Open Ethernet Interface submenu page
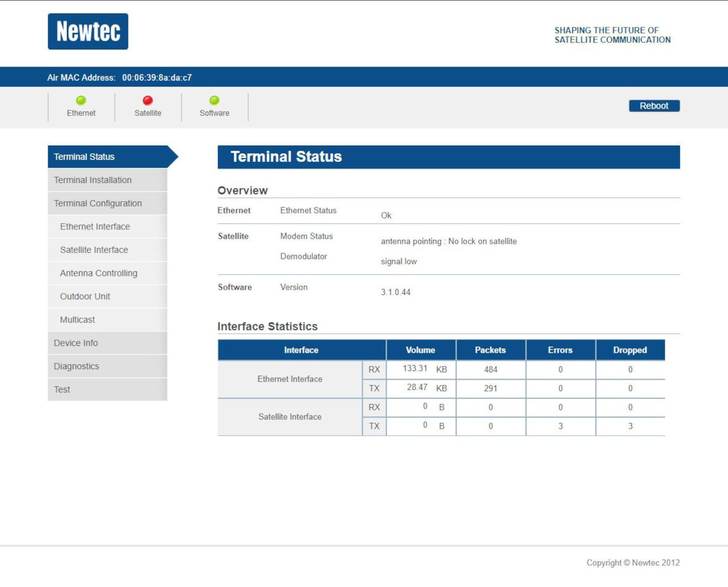Image resolution: width=728 pixels, height=587 pixels. click(95, 227)
